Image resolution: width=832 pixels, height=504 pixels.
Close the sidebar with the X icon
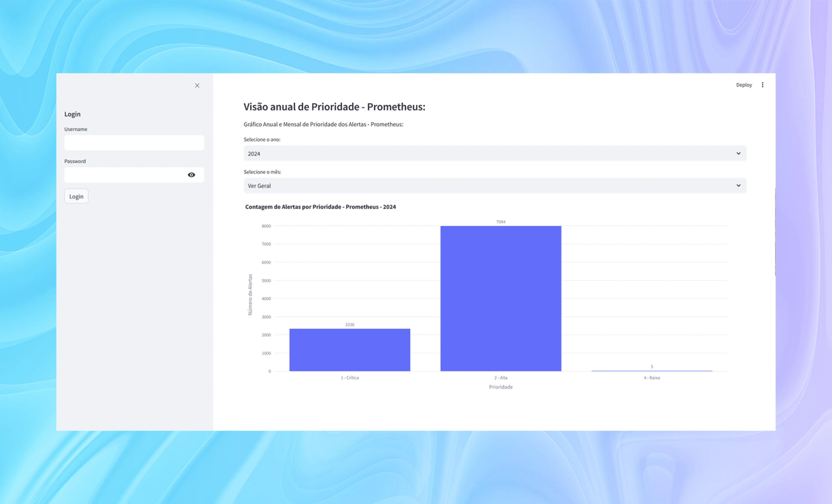(x=197, y=86)
